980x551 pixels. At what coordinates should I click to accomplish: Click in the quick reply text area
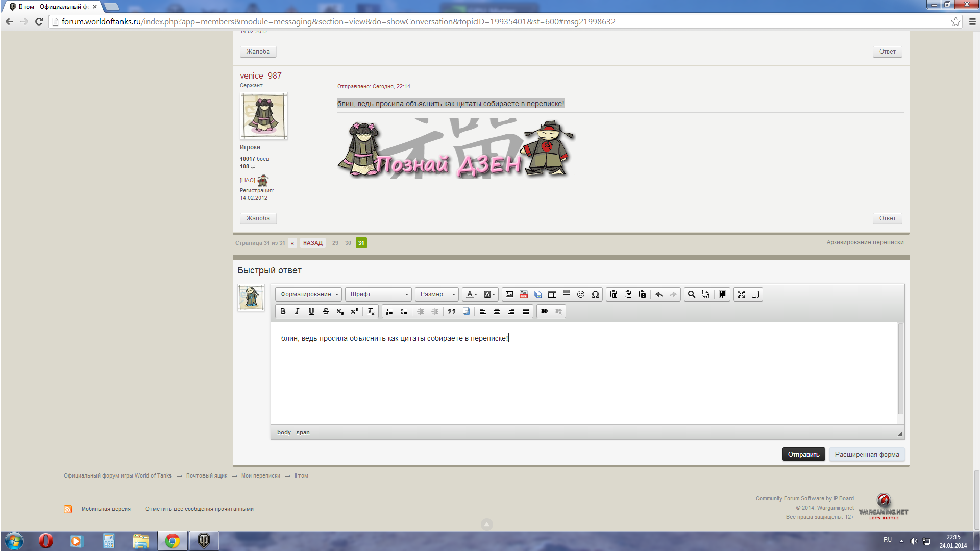[x=584, y=373]
